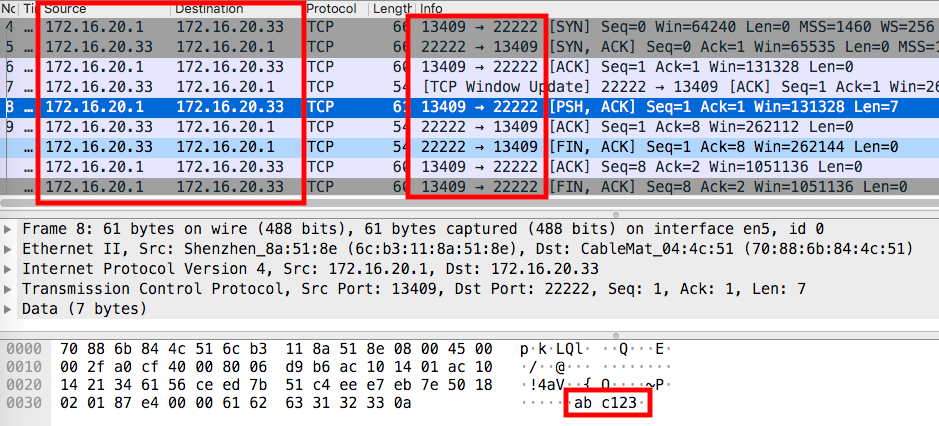Viewport: 939px width, 426px height.
Task: Click TCP protocol cell in packet 6 row
Action: point(321,67)
